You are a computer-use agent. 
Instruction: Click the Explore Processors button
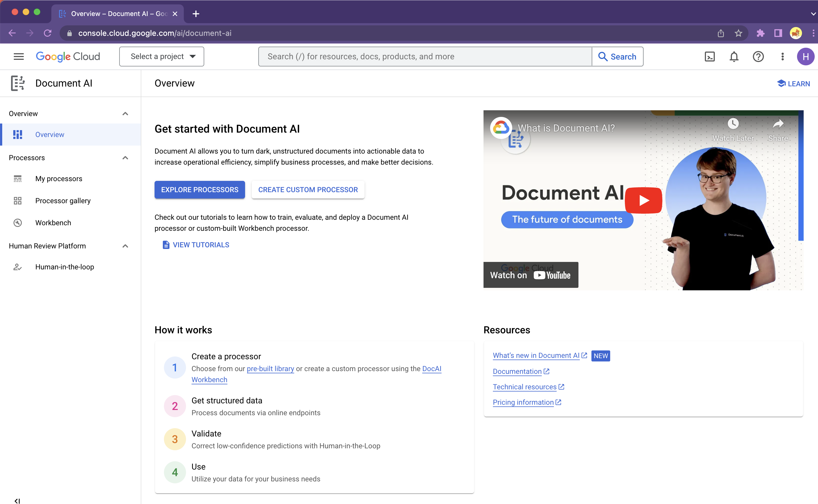coord(199,190)
